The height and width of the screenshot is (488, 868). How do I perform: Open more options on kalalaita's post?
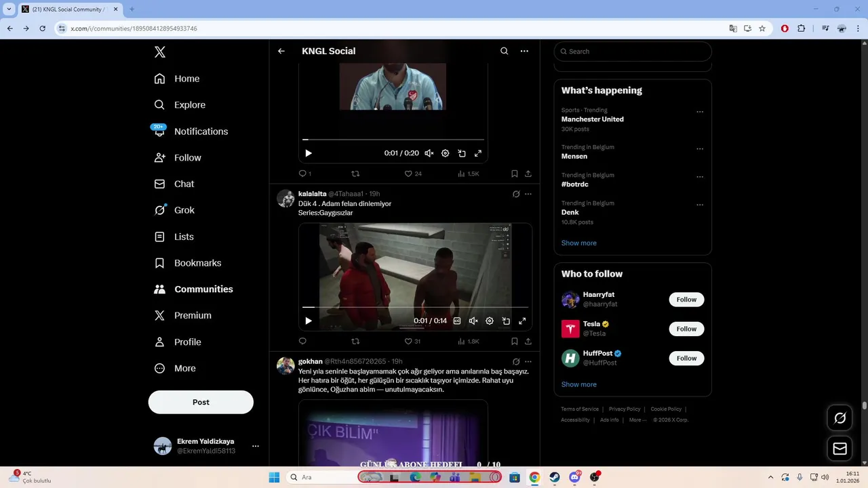click(x=528, y=194)
